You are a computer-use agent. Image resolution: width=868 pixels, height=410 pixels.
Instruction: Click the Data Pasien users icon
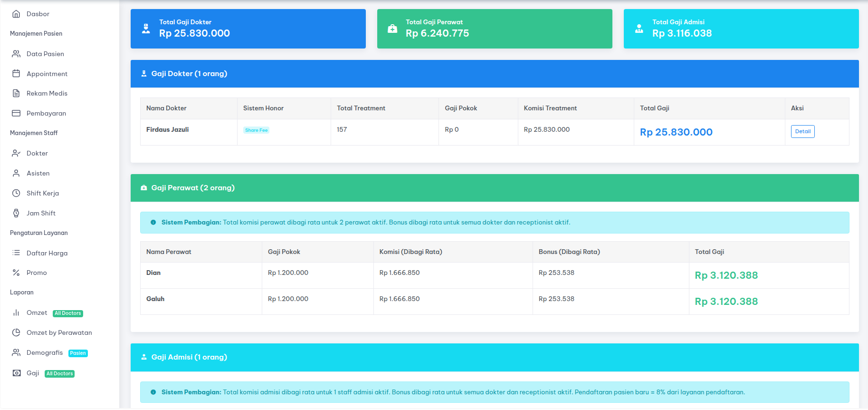[x=16, y=54]
